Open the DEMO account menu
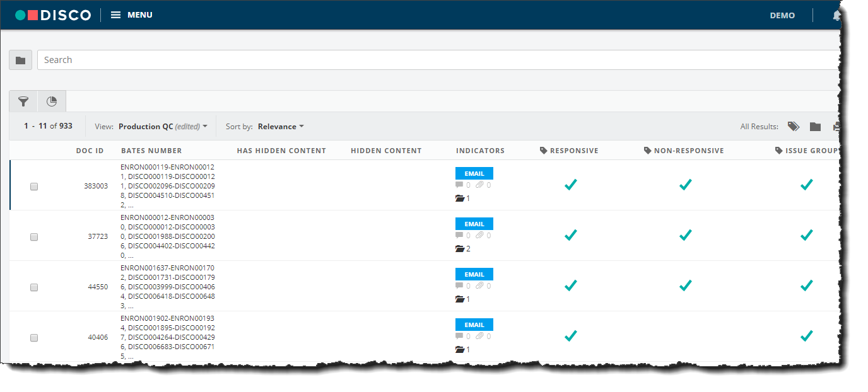 [x=782, y=16]
